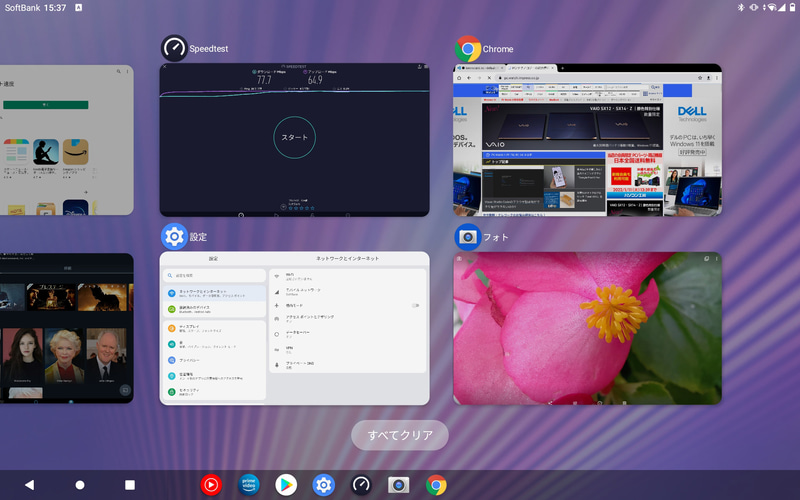The image size is (800, 500).
Task: Select the partially visible Prime Video card
Action: click(66, 328)
